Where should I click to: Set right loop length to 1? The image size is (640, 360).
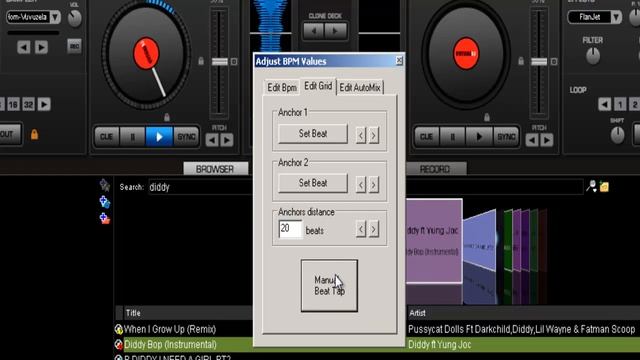point(620,104)
